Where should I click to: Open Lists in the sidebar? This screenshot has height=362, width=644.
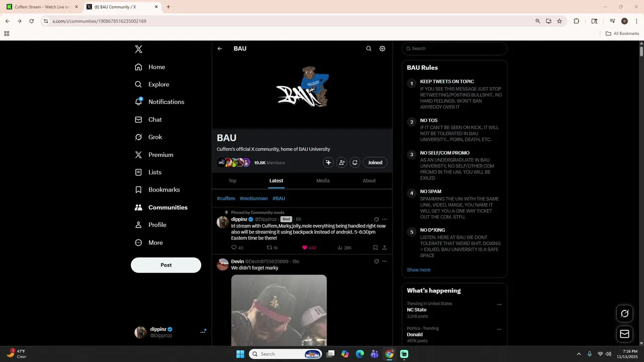pyautogui.click(x=148, y=172)
